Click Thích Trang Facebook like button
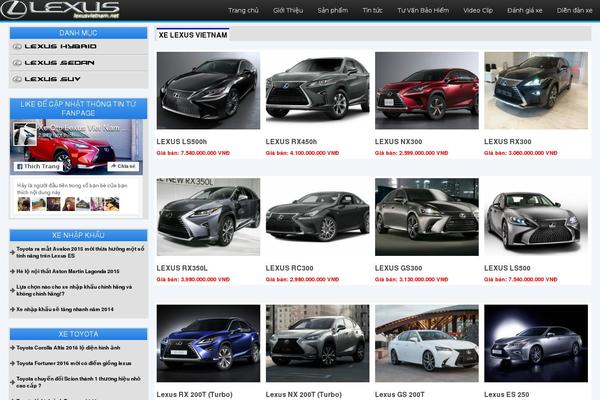The height and width of the screenshot is (400, 600). click(38, 167)
